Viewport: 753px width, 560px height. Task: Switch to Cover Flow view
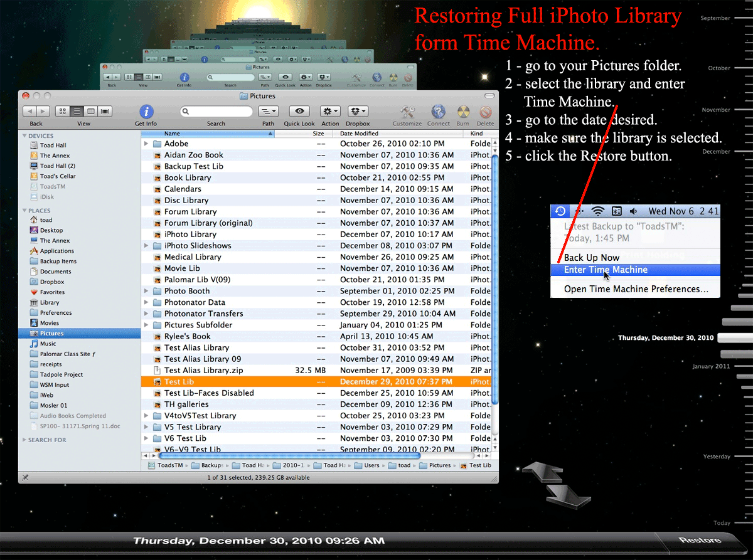coord(105,111)
